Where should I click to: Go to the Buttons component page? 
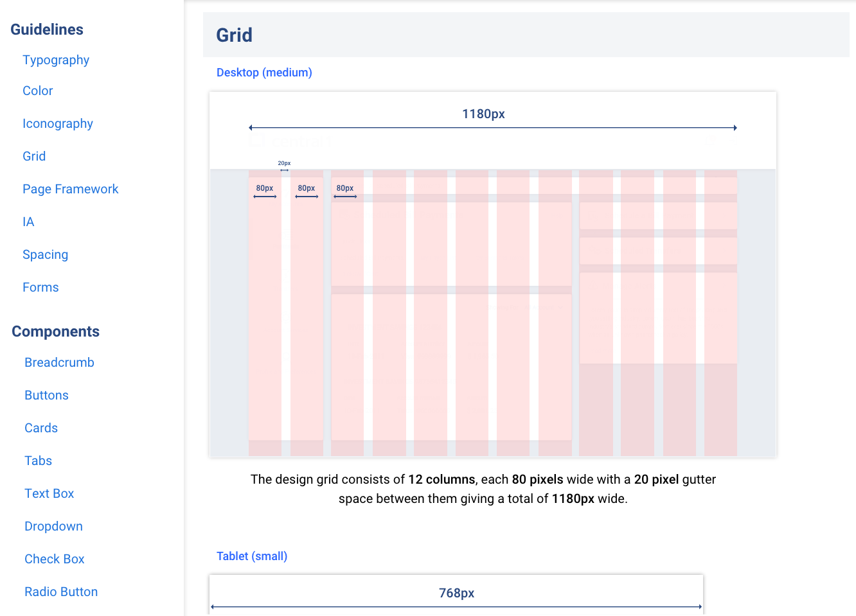click(46, 395)
